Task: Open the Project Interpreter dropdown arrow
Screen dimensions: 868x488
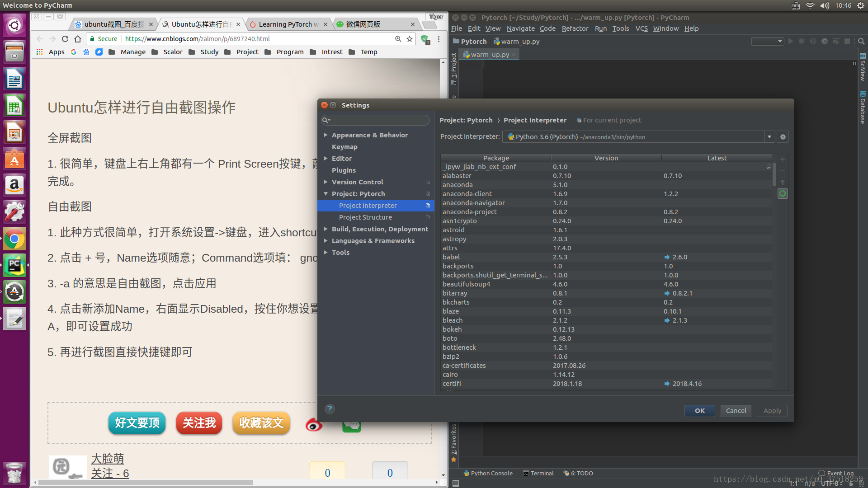Action: click(x=769, y=137)
